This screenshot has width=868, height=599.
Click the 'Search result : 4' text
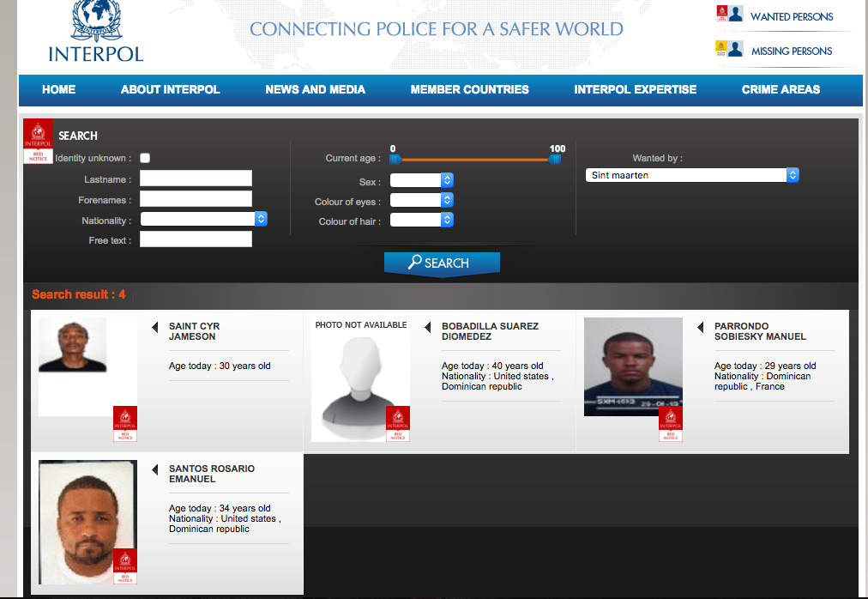coord(79,295)
